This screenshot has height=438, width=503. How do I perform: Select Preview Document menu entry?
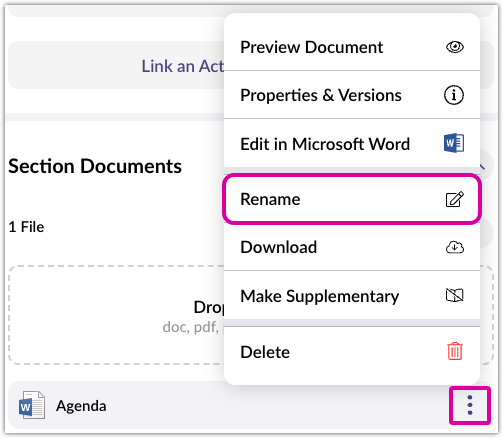click(352, 47)
